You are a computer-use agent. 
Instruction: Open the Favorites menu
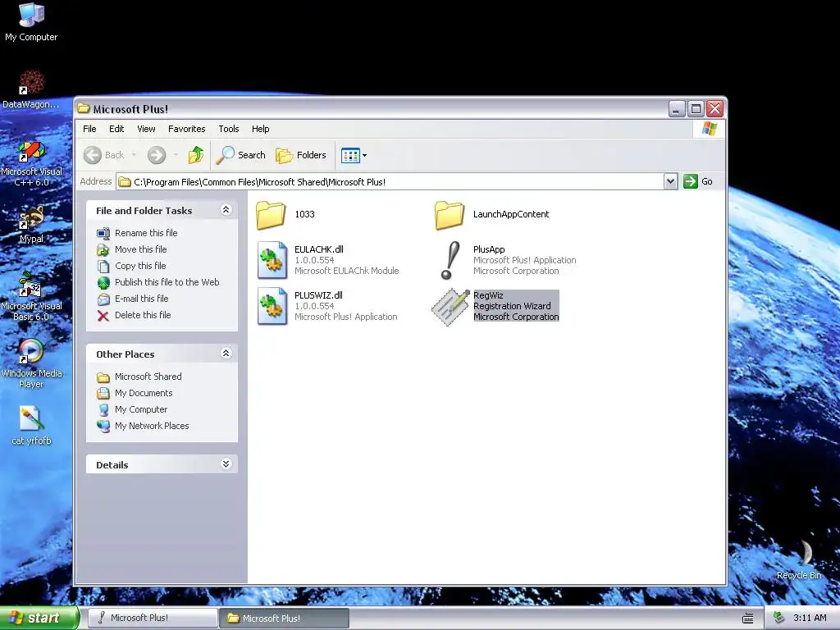[186, 129]
